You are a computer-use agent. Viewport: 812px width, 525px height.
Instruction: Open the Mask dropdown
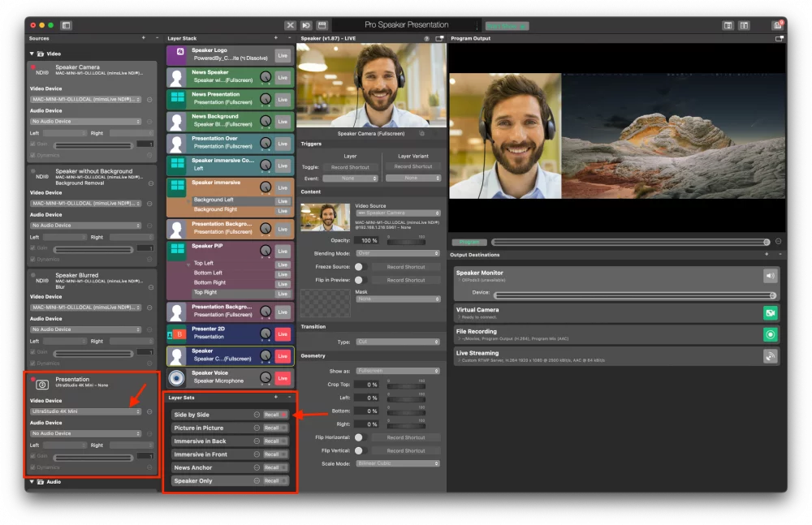tap(398, 299)
